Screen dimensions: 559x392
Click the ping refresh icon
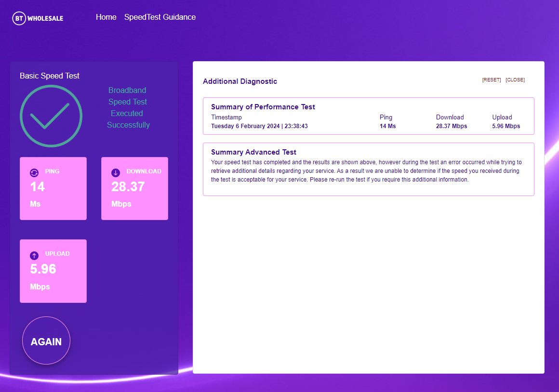34,172
